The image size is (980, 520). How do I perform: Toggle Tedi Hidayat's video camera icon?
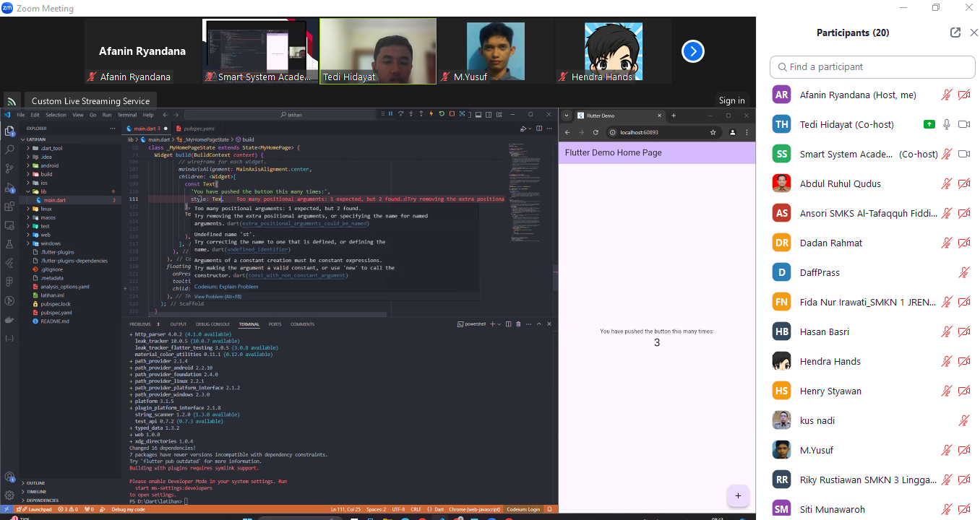click(x=964, y=124)
